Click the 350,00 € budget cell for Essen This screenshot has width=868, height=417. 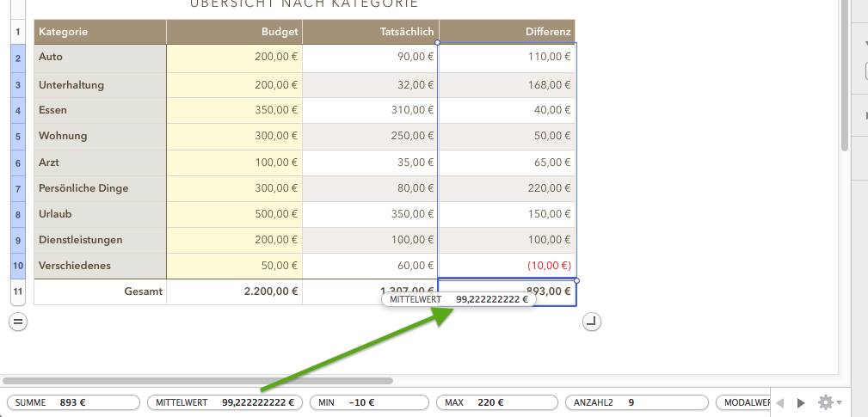[234, 111]
